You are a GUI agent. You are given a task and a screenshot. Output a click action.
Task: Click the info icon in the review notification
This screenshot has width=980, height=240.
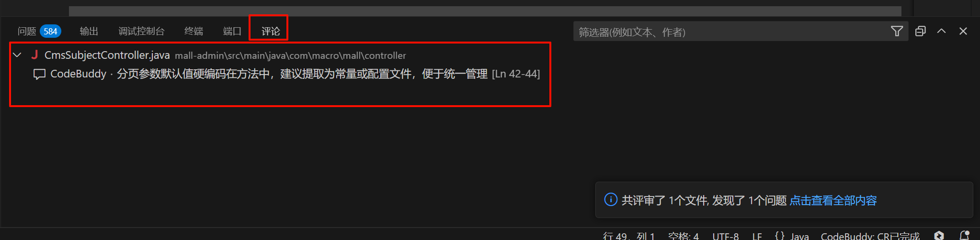pyautogui.click(x=611, y=200)
